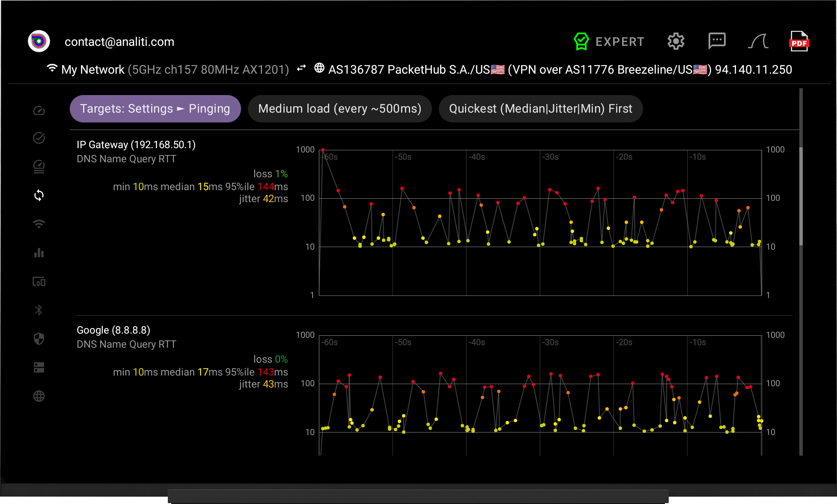Toggle Targets: Settings Pinging button
This screenshot has width=837, height=504.
(155, 109)
